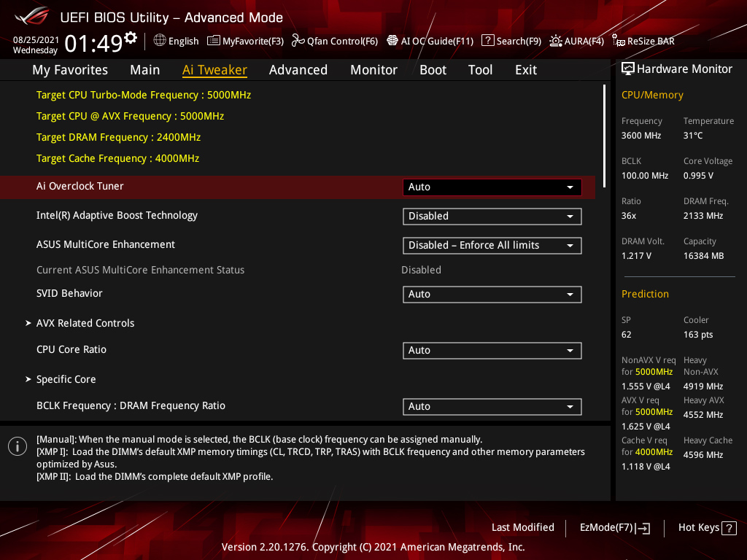
Task: Open the Exit tab
Action: pos(526,70)
